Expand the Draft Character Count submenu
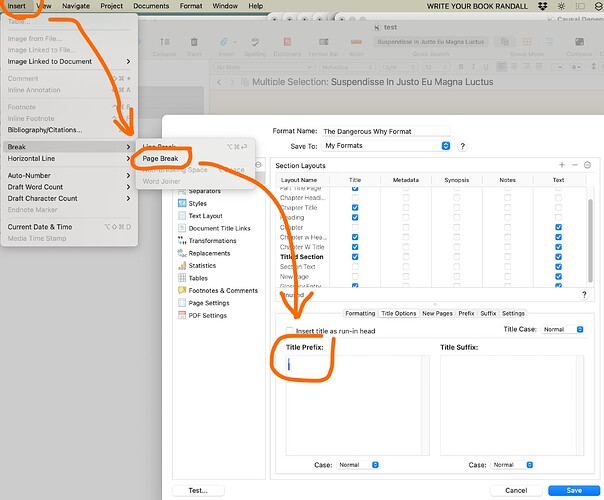 [69, 198]
